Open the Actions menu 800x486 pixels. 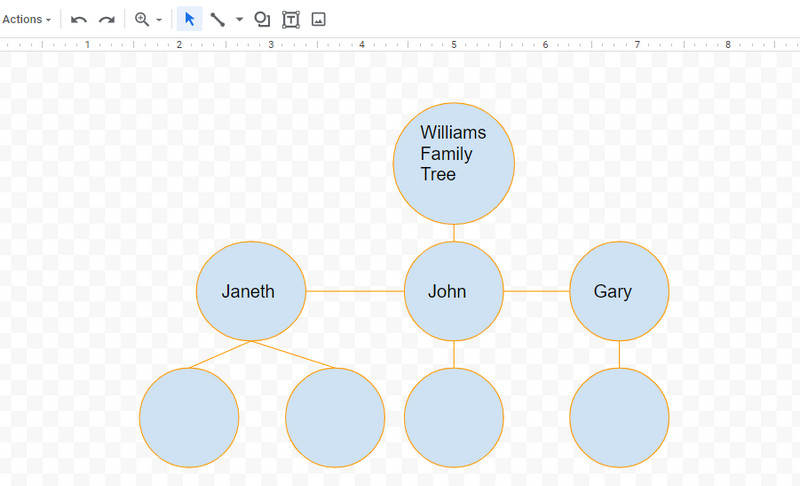pos(27,19)
